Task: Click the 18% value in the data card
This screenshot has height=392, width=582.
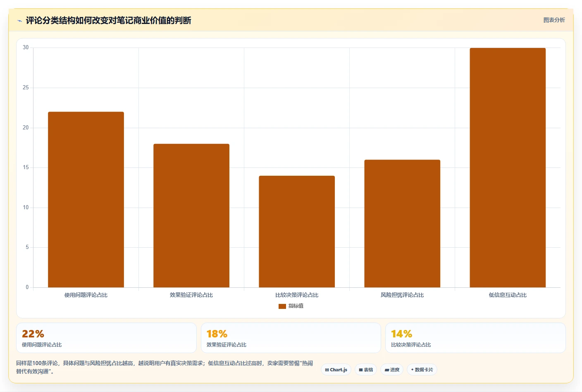Action: pyautogui.click(x=217, y=334)
